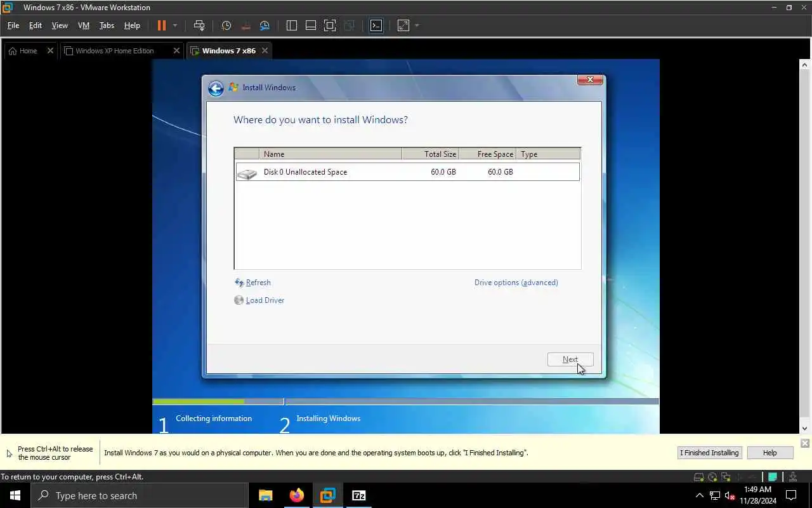This screenshot has width=812, height=508.
Task: Click the taskbar search box
Action: (140, 495)
